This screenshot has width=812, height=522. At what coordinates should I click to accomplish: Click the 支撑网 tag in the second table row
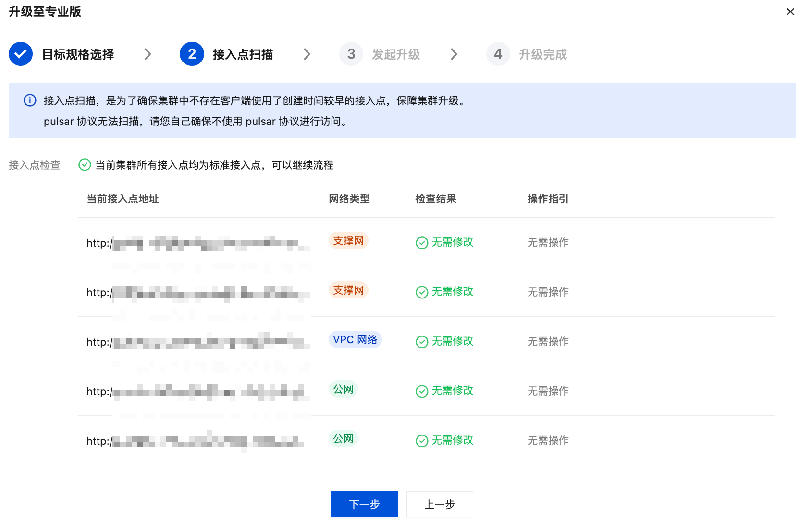348,290
